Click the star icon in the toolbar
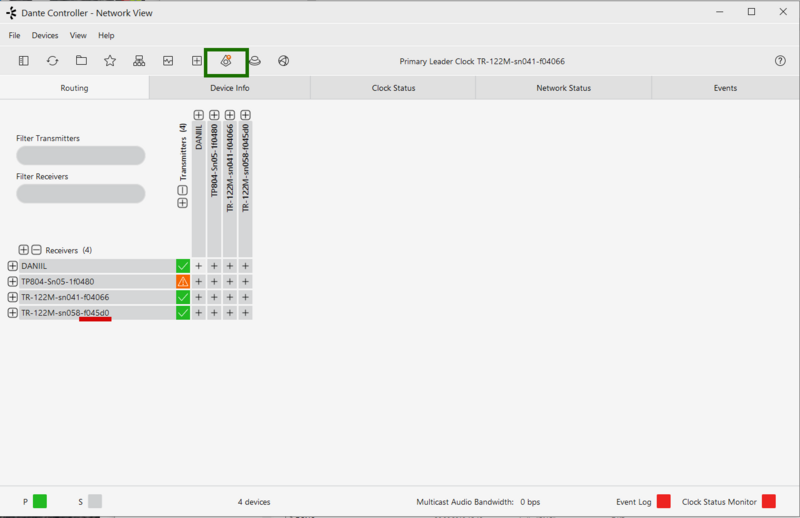This screenshot has height=518, width=800. click(110, 61)
